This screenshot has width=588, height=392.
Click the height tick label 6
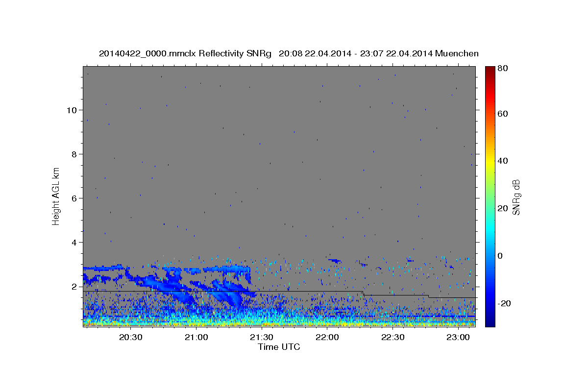(74, 198)
